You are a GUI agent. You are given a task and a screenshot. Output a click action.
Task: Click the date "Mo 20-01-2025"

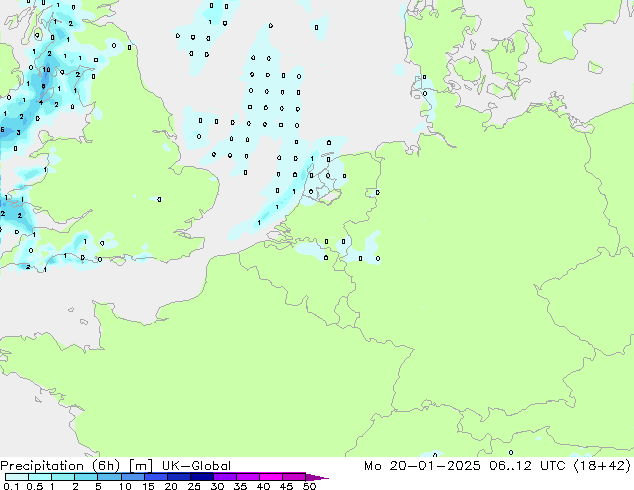tap(422, 466)
